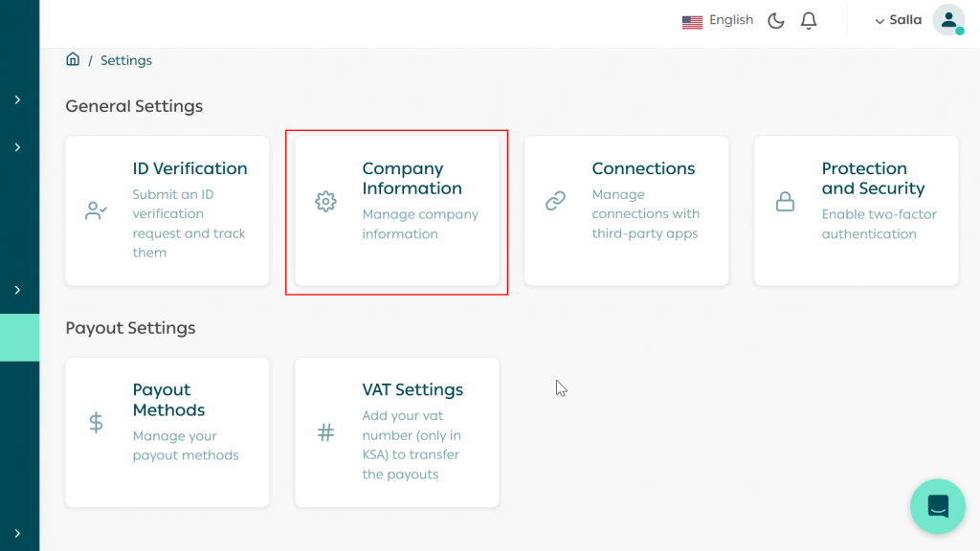Click the hash icon on VAT Settings
This screenshot has height=551, width=980.
tap(325, 433)
